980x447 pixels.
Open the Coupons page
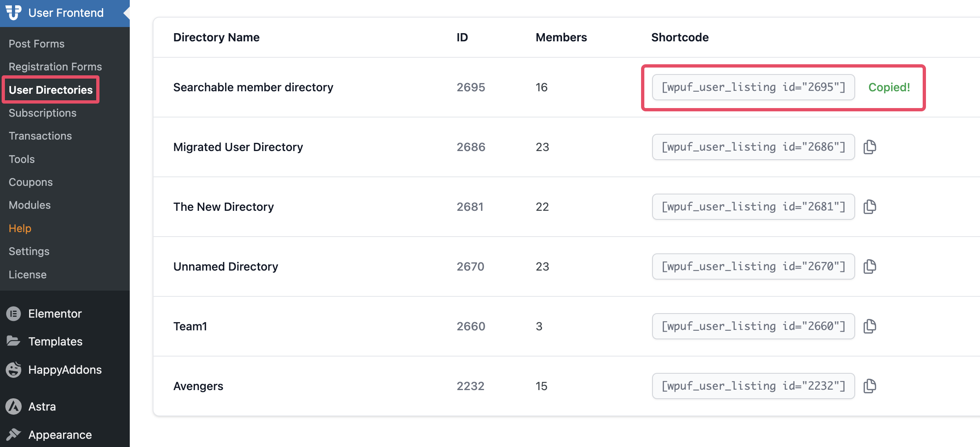coord(31,182)
